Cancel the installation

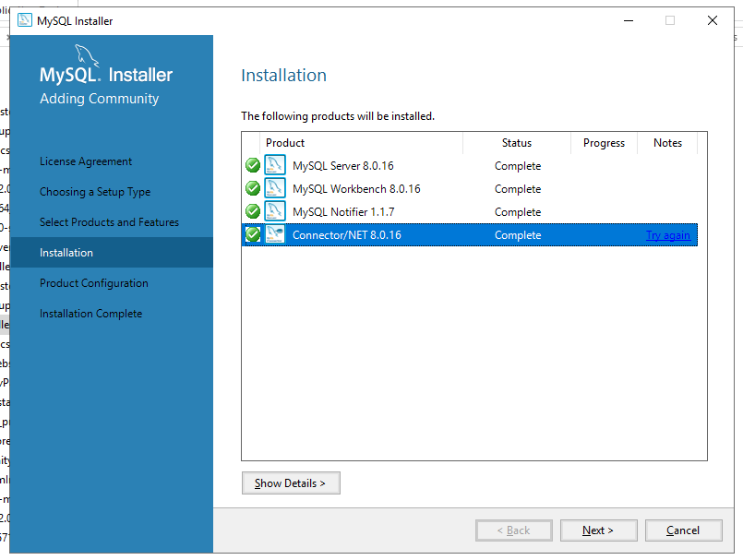point(683,530)
